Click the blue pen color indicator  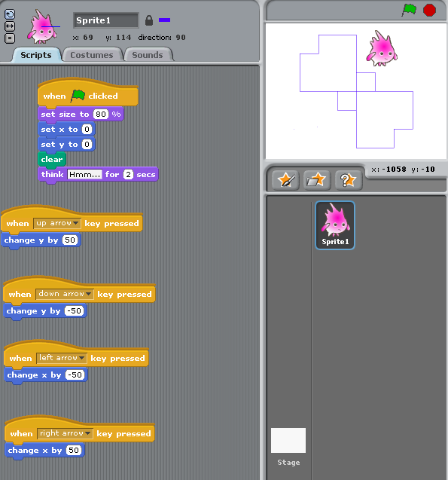[165, 20]
